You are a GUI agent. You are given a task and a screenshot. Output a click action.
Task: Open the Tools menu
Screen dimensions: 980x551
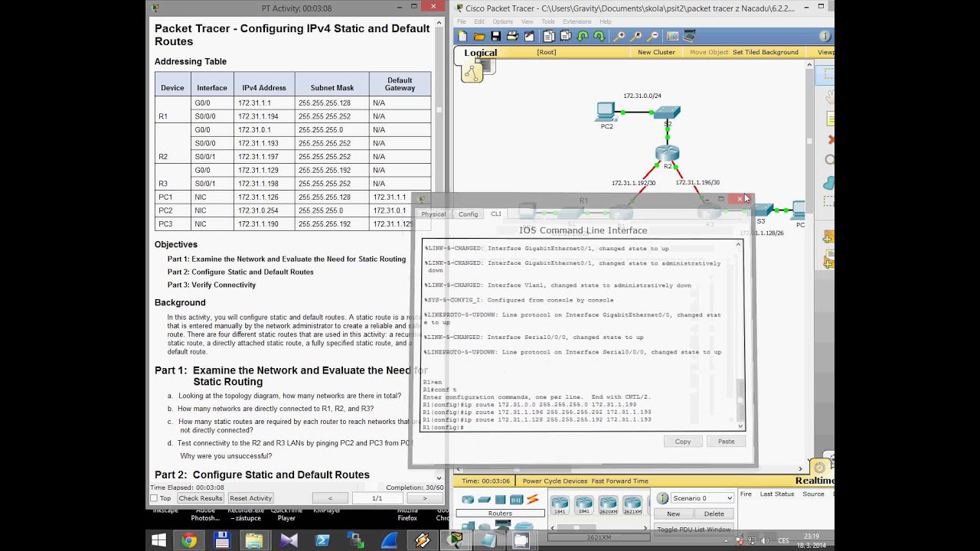[548, 21]
